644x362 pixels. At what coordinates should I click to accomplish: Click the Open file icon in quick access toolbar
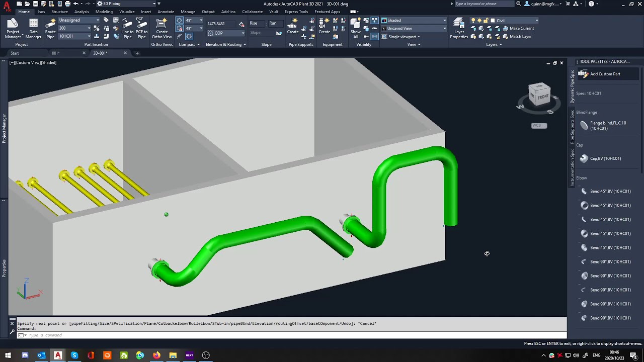click(28, 4)
